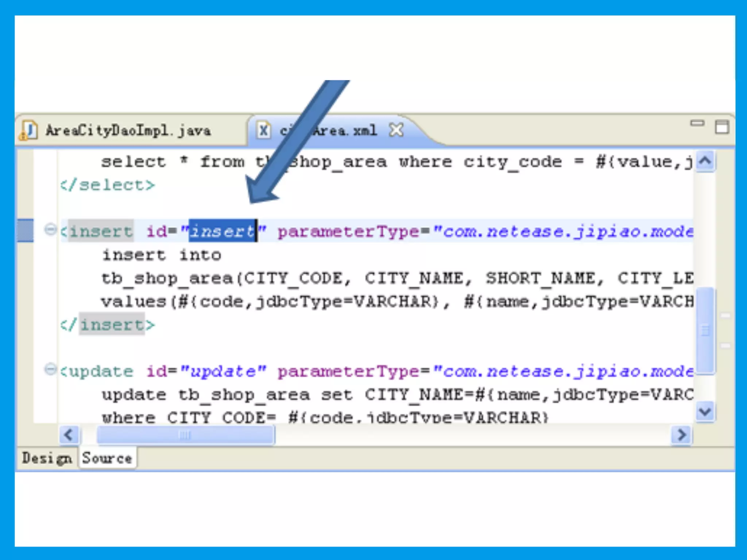Switch to the Design view tab
Viewport: 747px width, 560px height.
coord(46,458)
